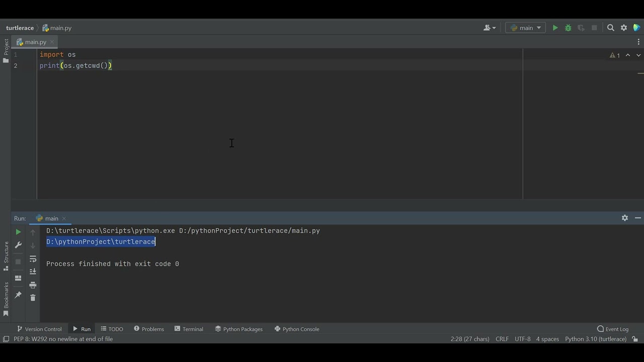Expand the main run configuration dropdown
This screenshot has height=362, width=644.
pos(526,28)
